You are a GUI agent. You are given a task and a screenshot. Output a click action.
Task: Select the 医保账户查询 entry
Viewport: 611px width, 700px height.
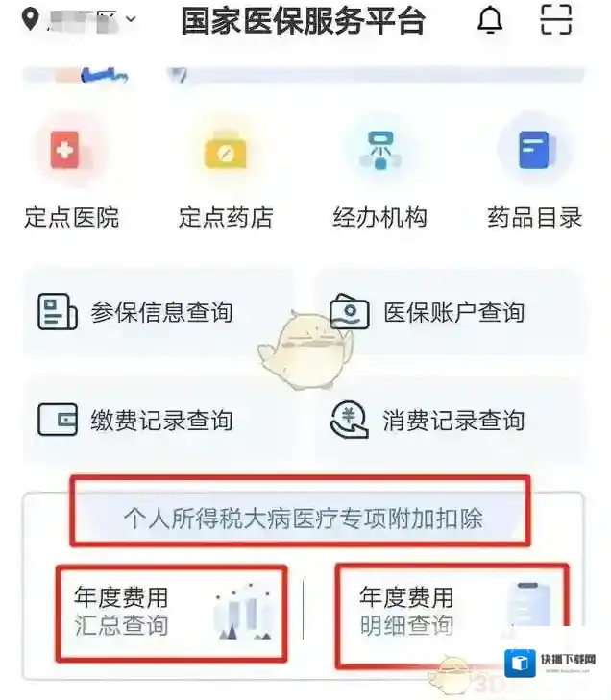452,312
